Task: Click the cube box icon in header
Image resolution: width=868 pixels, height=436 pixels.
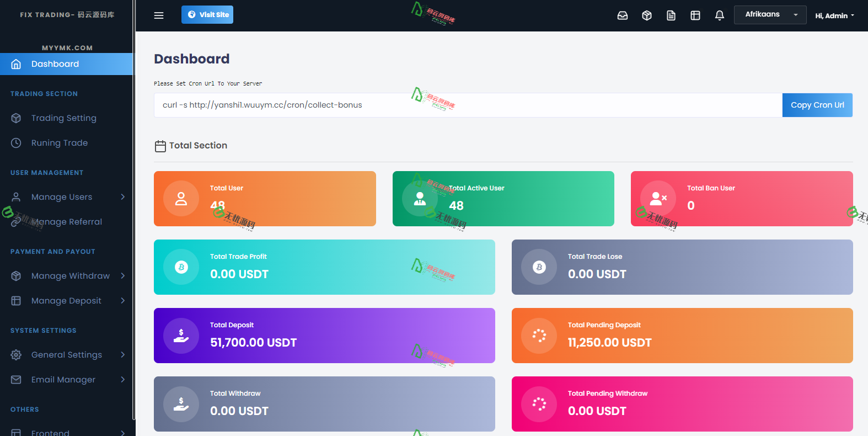Action: (647, 15)
